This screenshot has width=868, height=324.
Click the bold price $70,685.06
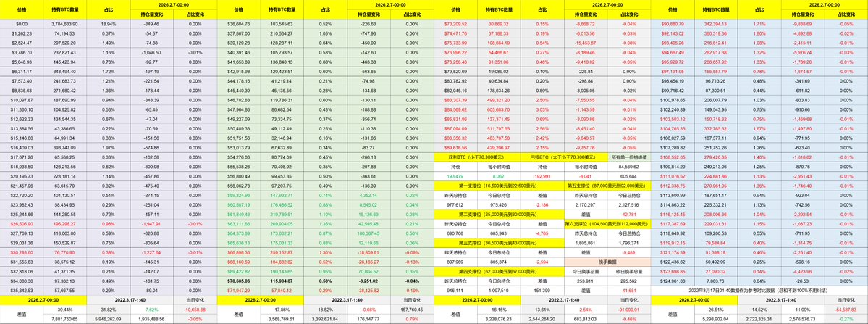[x=239, y=281]
